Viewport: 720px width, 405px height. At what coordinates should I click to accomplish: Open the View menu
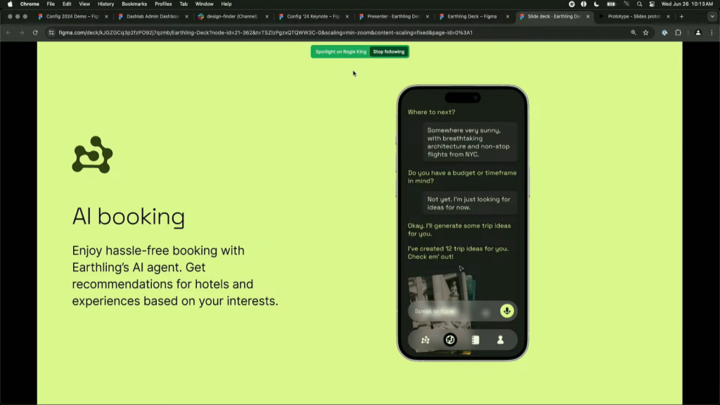(84, 4)
